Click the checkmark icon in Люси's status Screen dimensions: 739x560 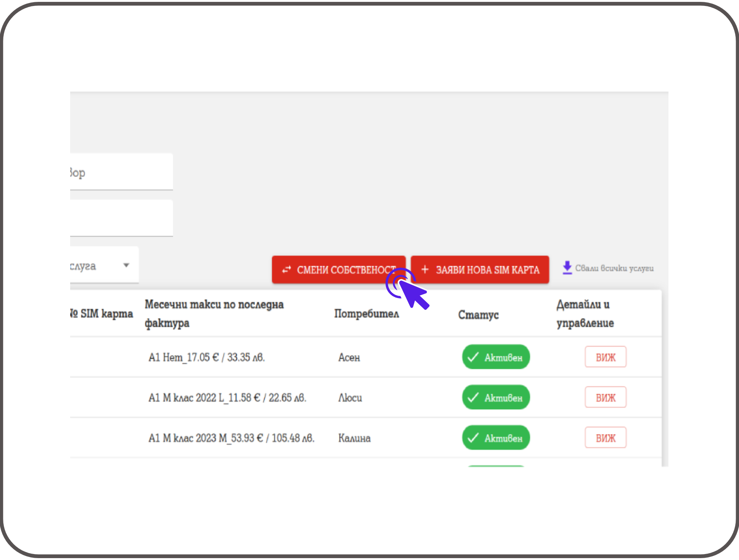473,398
